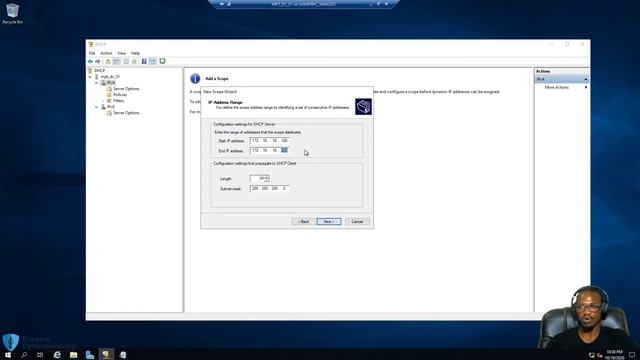640x360 pixels.
Task: Expand the Filters node arrow
Action: [x=103, y=101]
